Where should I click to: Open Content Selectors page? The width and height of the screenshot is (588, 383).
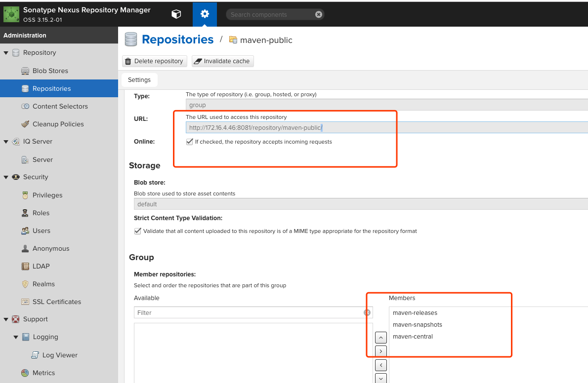(60, 107)
